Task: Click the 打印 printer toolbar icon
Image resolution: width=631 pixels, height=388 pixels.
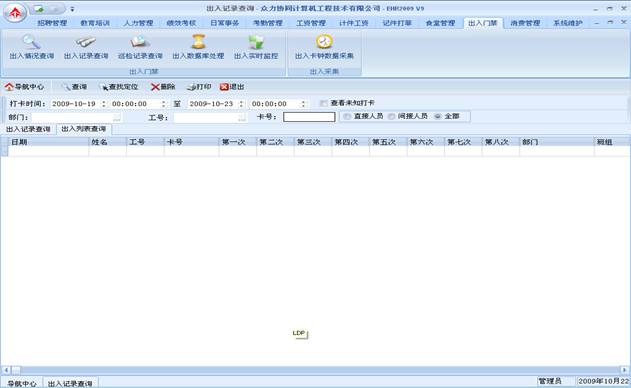Action: pos(192,87)
